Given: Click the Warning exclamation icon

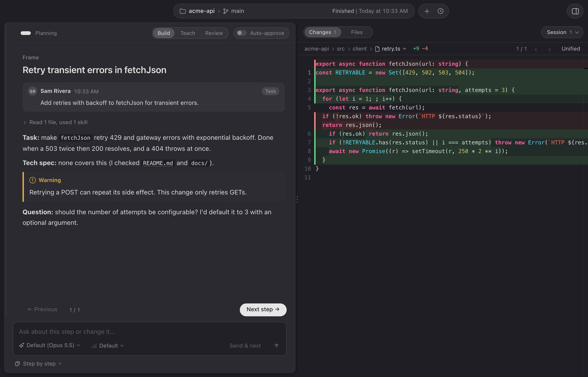Looking at the screenshot, I should [x=33, y=180].
